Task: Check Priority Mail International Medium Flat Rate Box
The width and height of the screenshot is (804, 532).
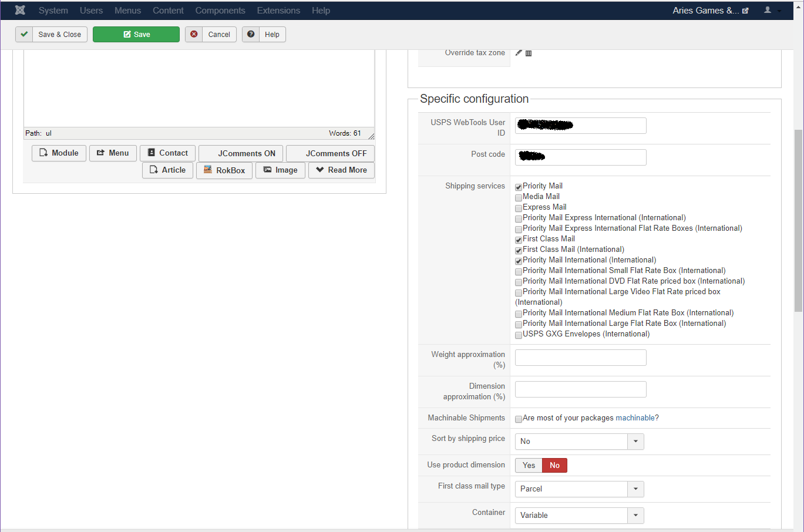Action: [x=519, y=314]
